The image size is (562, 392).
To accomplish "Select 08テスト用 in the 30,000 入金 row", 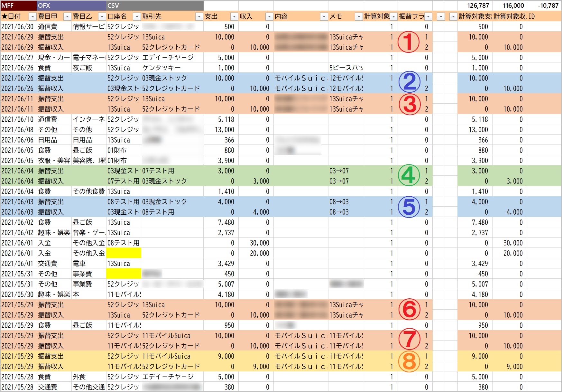I will click(124, 243).
